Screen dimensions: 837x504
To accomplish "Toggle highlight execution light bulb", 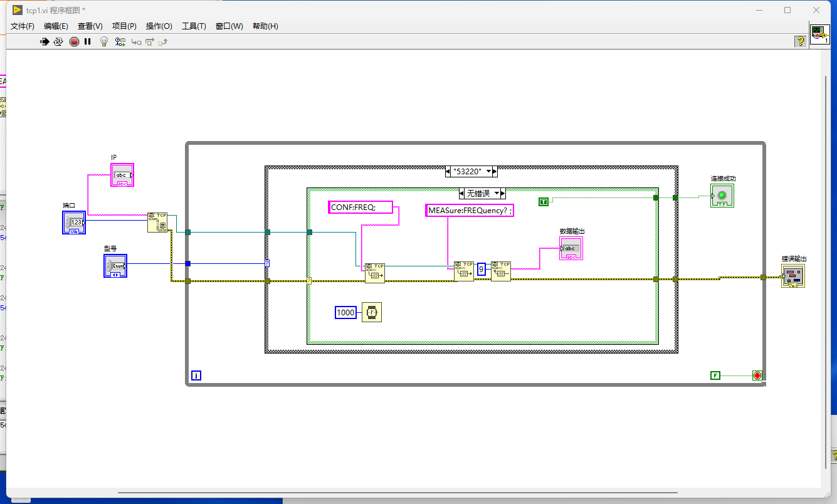I will [104, 42].
